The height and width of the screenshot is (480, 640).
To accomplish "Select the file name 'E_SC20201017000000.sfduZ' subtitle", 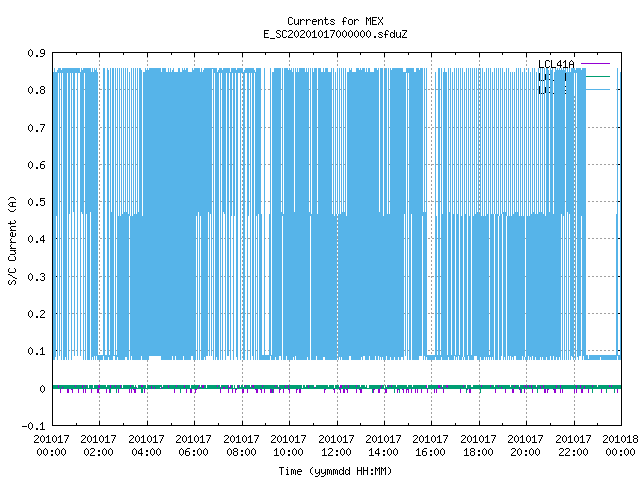I will point(335,34).
